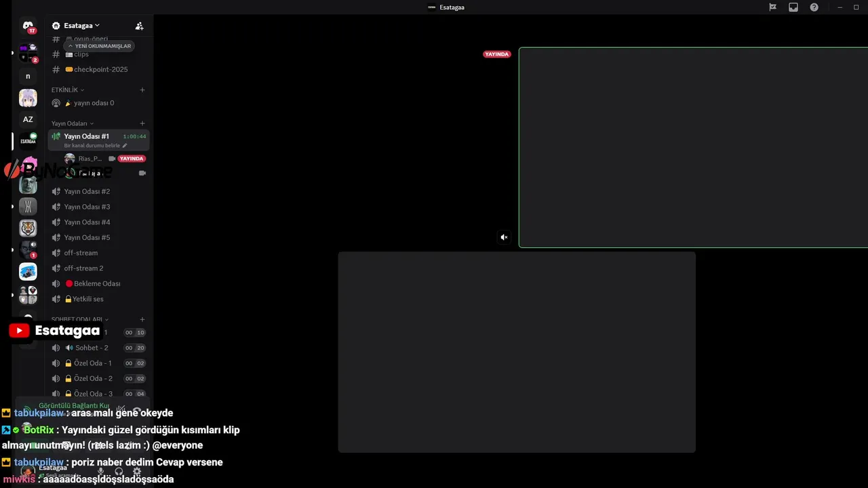
Task: Join the Yetkili ses locked channel
Action: 99,299
